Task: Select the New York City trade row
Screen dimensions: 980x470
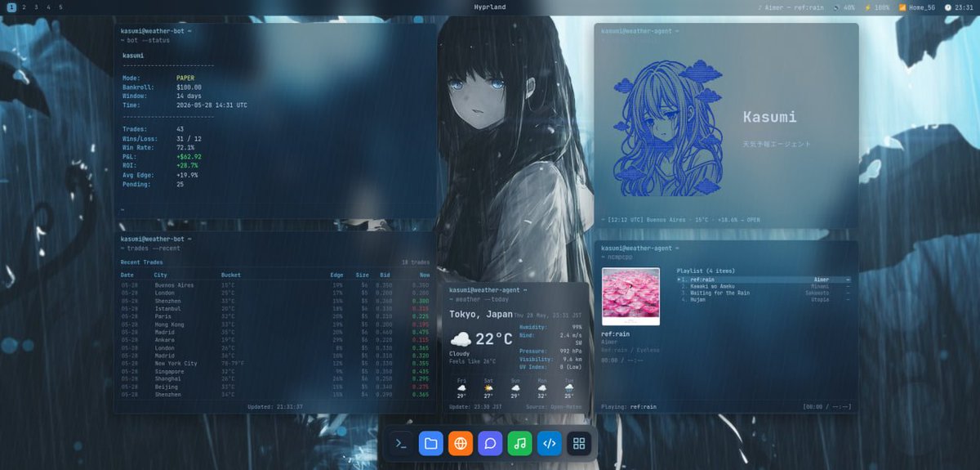Action: [x=275, y=364]
